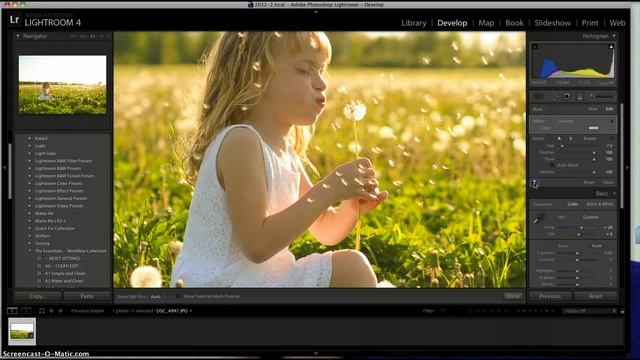Open the grid view icon in filmstrip bar

(42, 311)
